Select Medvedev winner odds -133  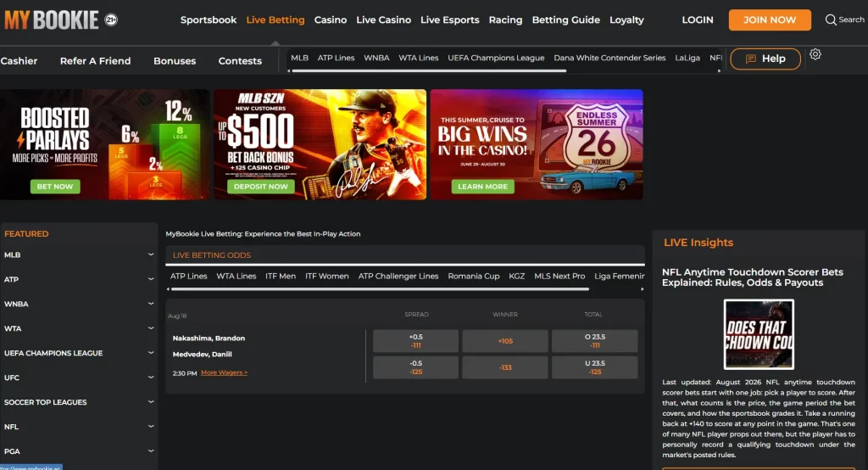(505, 367)
